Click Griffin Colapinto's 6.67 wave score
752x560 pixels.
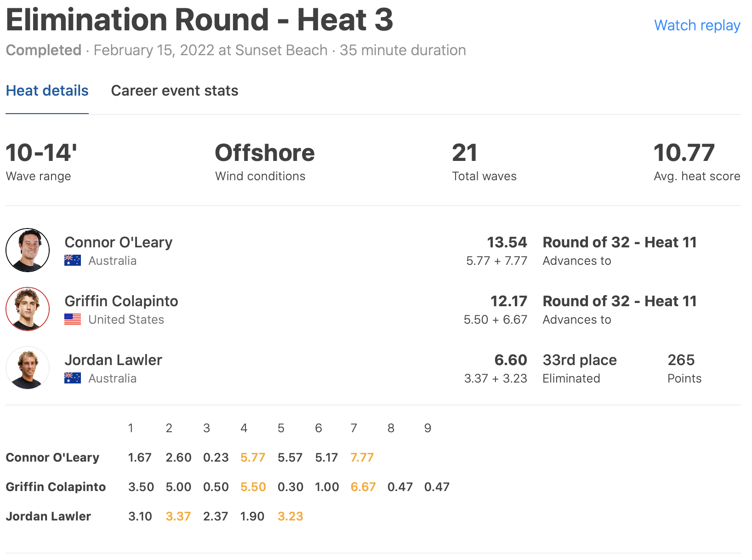coord(363,487)
